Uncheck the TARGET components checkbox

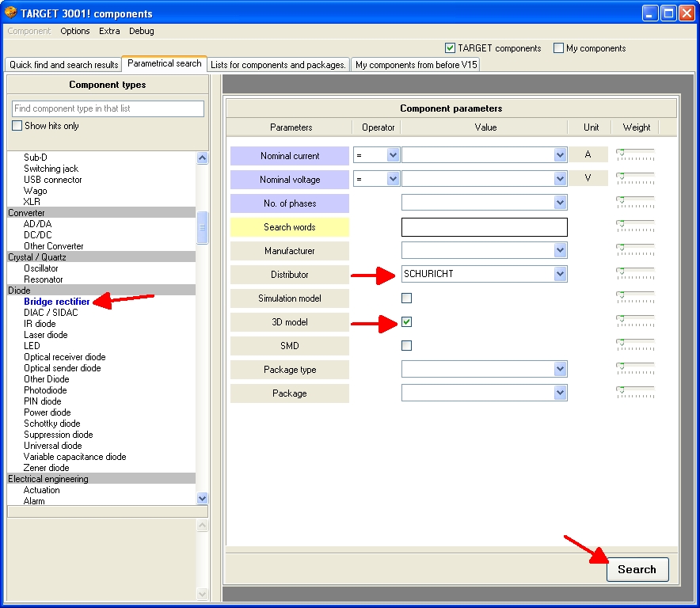[x=450, y=47]
